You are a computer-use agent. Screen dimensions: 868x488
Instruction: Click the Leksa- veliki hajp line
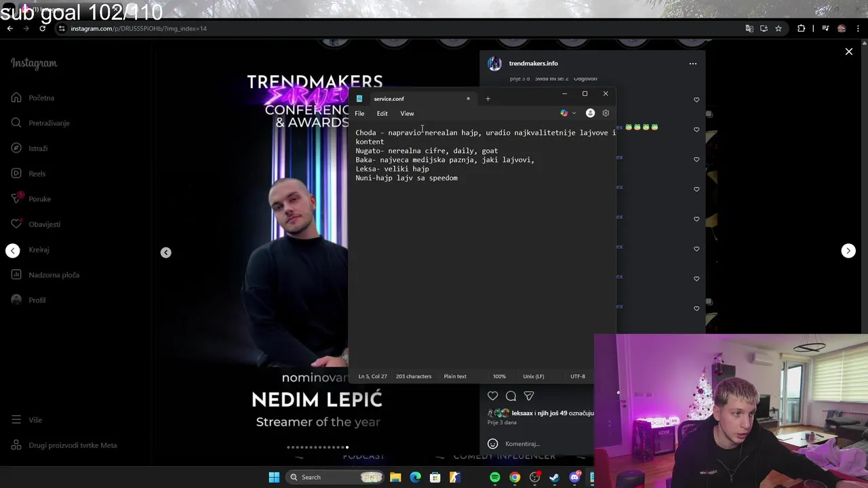pyautogui.click(x=392, y=169)
